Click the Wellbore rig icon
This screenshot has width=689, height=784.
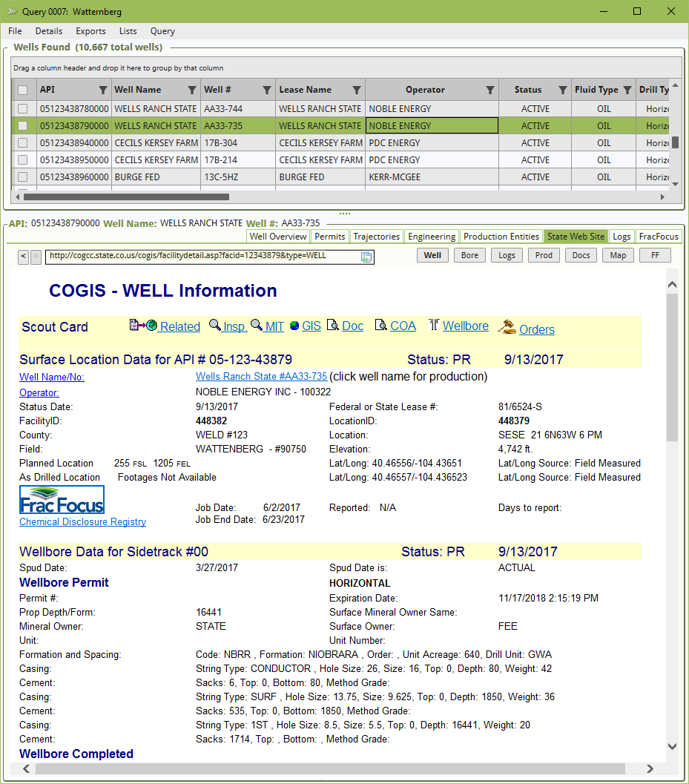tap(434, 324)
